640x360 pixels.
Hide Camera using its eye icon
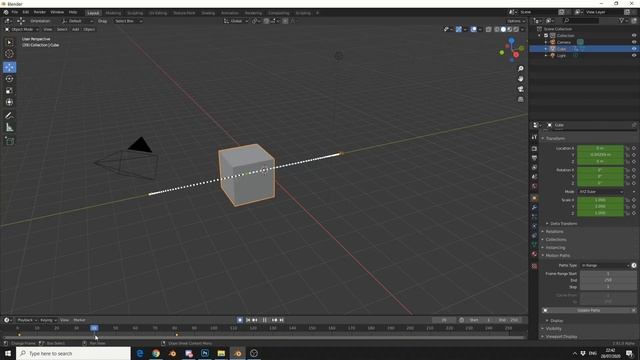[x=634, y=42]
